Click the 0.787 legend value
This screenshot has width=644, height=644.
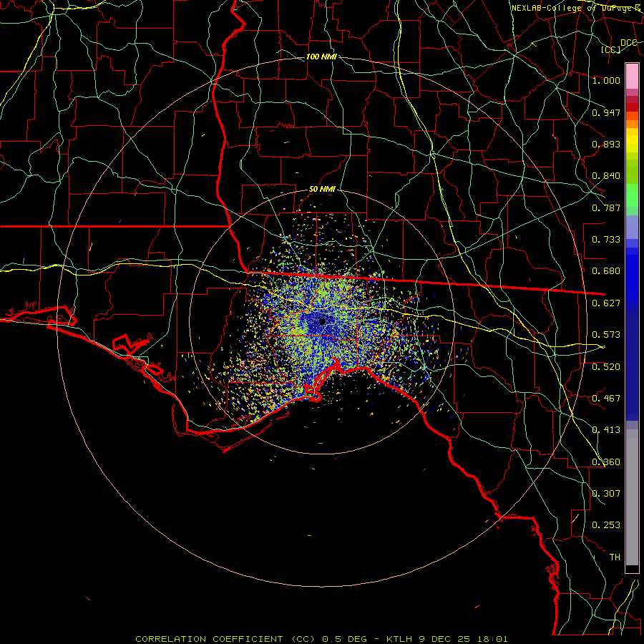tap(606, 208)
